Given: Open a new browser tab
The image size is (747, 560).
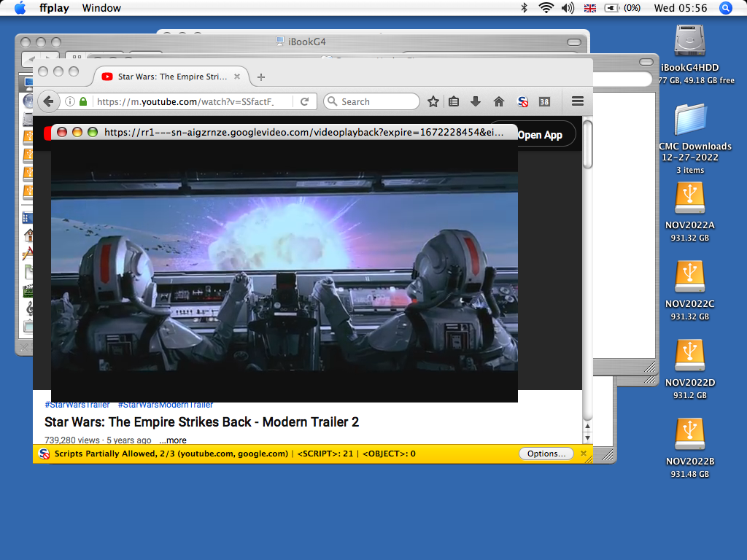Looking at the screenshot, I should point(261,77).
